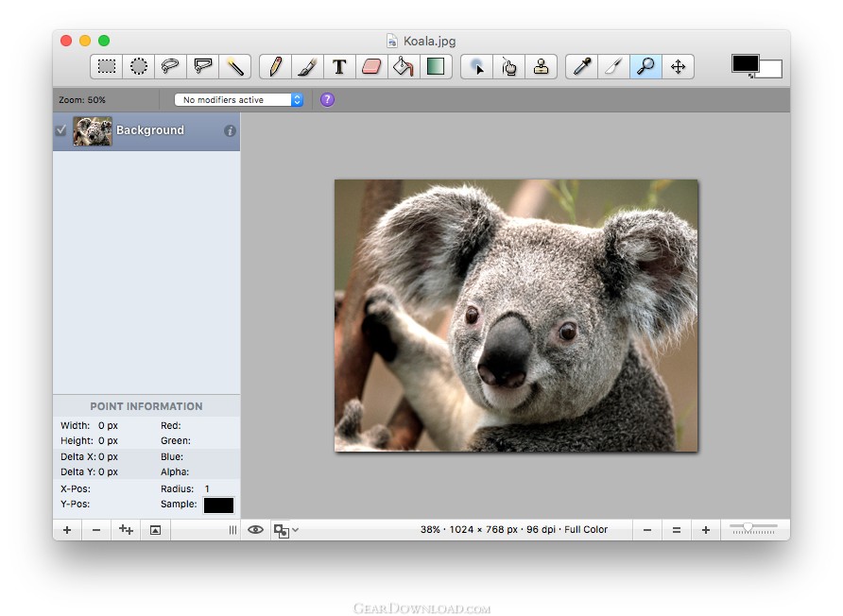Choose the Paint Bucket fill tool
This screenshot has height=616, width=843.
(404, 66)
